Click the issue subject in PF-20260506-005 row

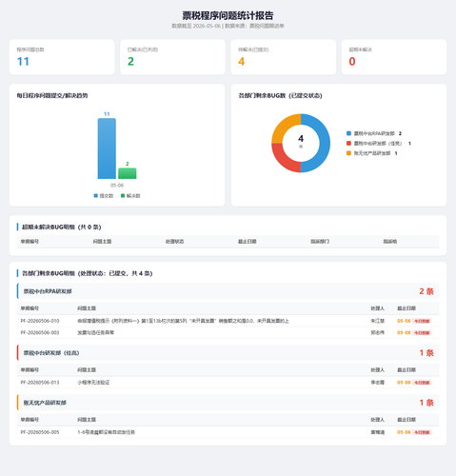pyautogui.click(x=107, y=432)
